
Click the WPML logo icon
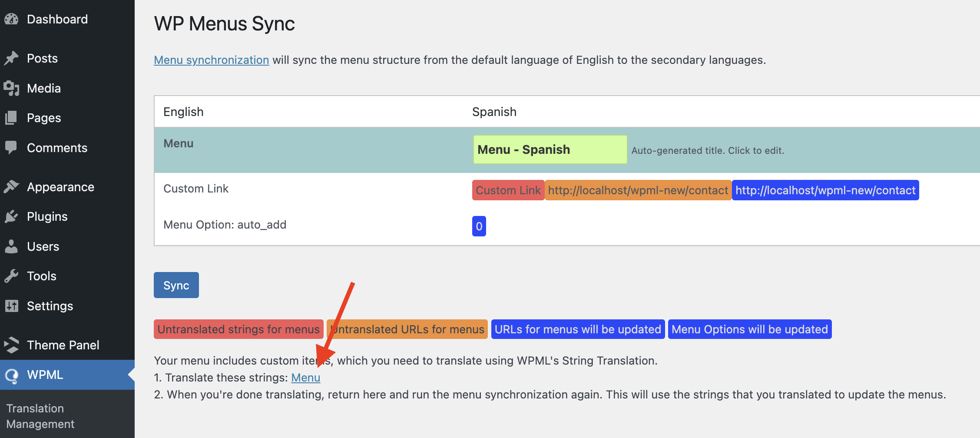12,375
